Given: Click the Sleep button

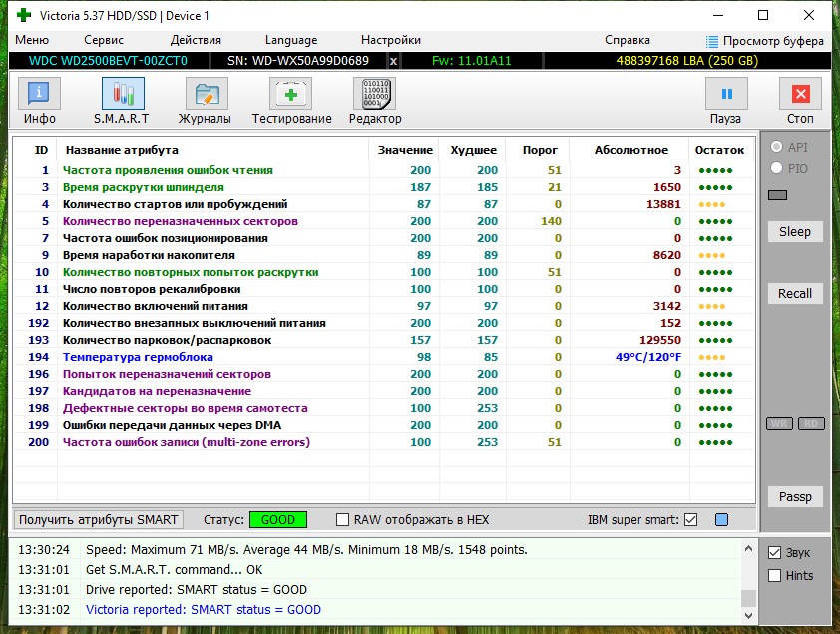Looking at the screenshot, I should (795, 232).
